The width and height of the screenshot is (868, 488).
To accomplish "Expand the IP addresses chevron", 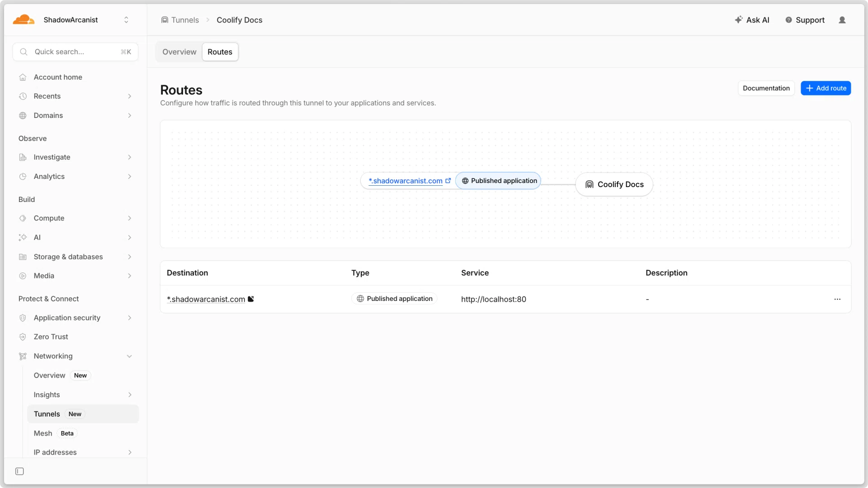I will click(130, 452).
